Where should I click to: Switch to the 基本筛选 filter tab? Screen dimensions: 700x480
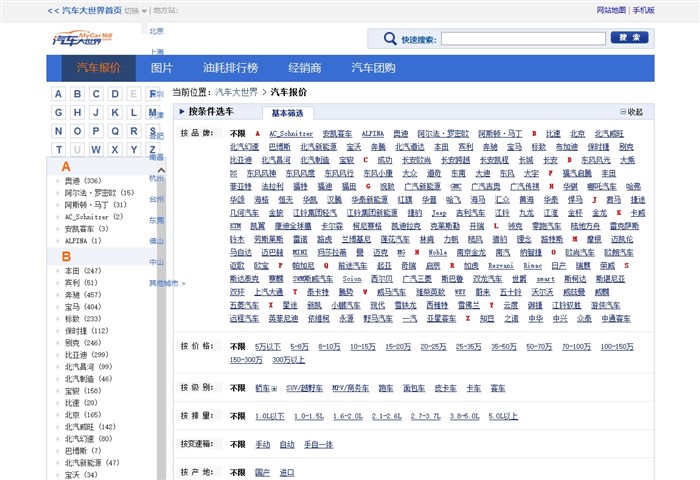pos(288,113)
